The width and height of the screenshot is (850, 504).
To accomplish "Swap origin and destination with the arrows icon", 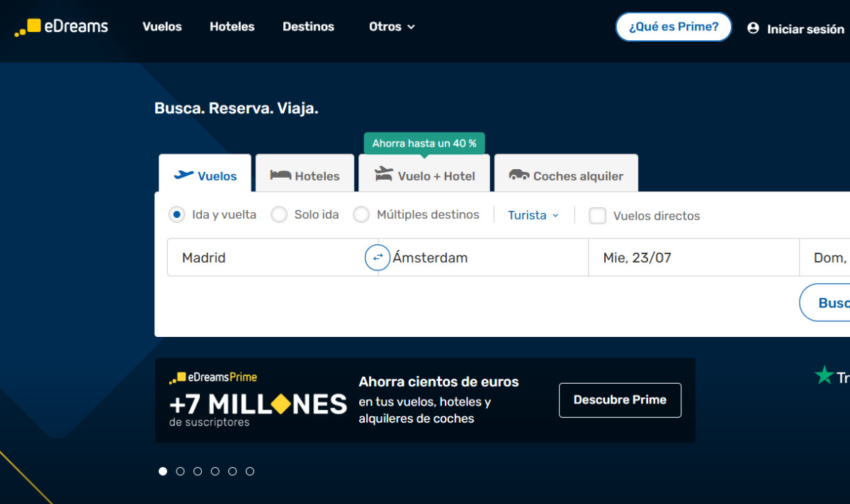I will pos(378,257).
